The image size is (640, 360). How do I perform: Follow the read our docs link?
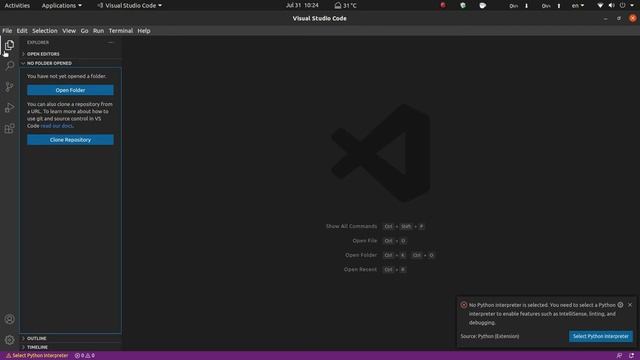pyautogui.click(x=57, y=126)
